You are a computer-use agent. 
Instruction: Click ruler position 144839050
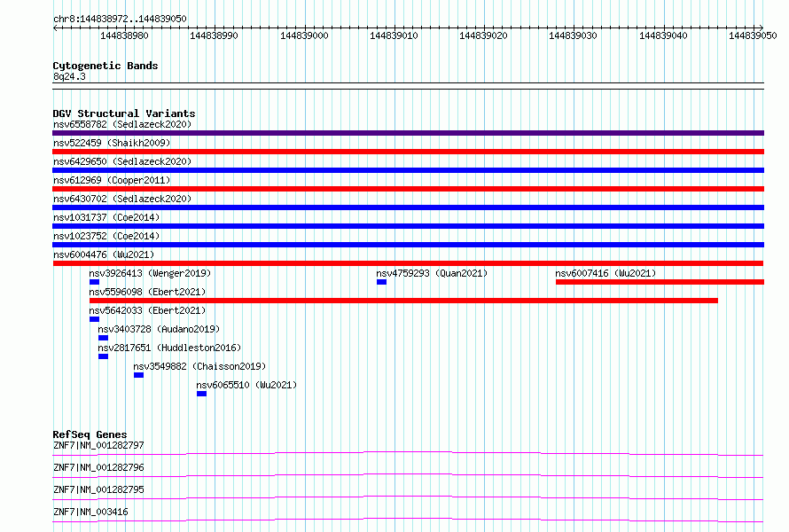(x=753, y=35)
